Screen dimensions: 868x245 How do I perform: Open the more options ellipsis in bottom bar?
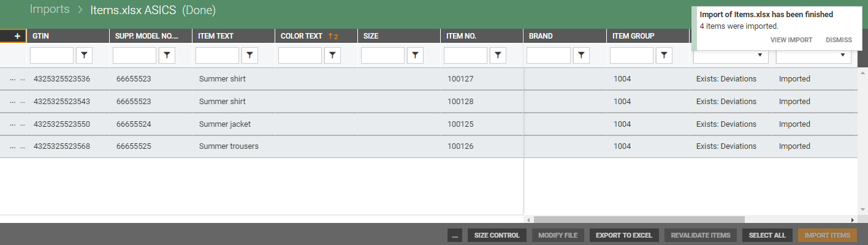click(x=455, y=235)
